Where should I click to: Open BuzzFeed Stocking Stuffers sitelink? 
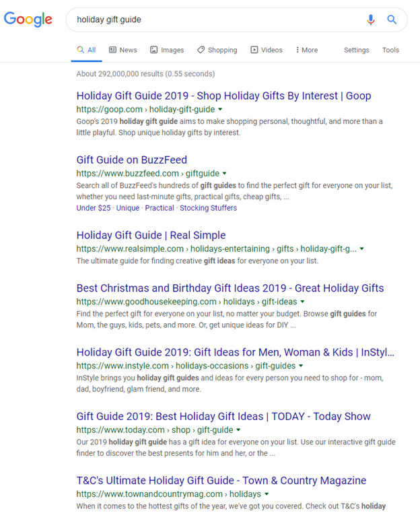(209, 208)
